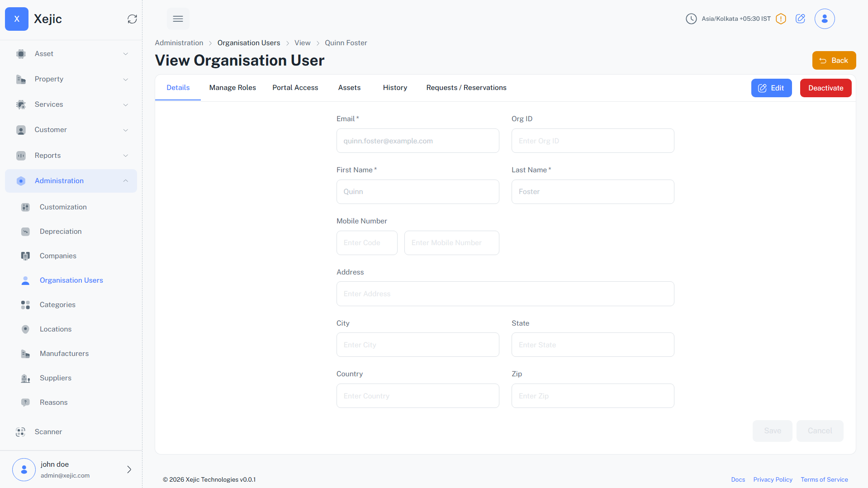Switch to the Manage Roles tab

pos(232,88)
